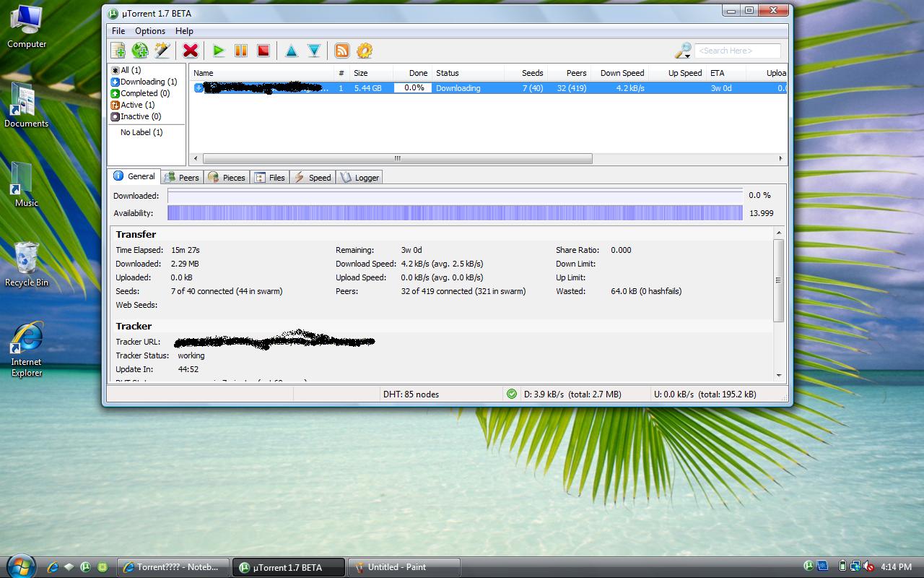Open Preferences with the gear icon
This screenshot has width=924, height=578.
coord(365,51)
